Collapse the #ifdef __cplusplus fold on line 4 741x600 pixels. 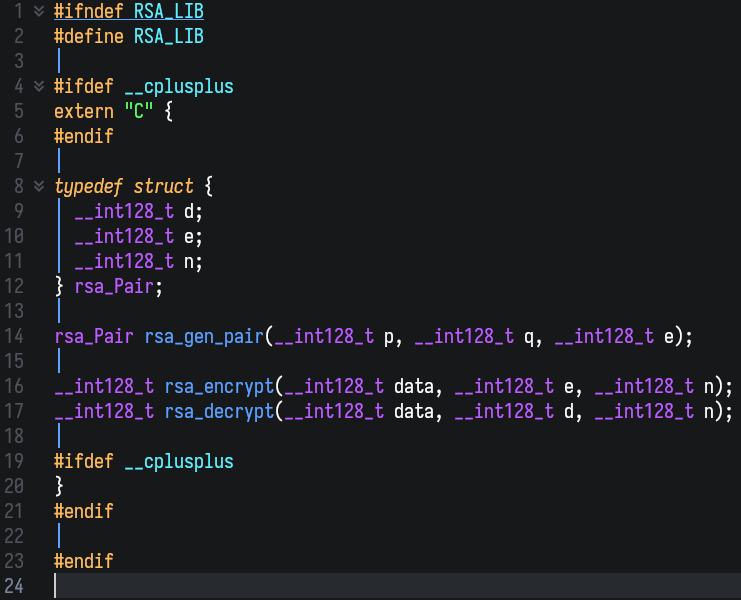click(39, 86)
